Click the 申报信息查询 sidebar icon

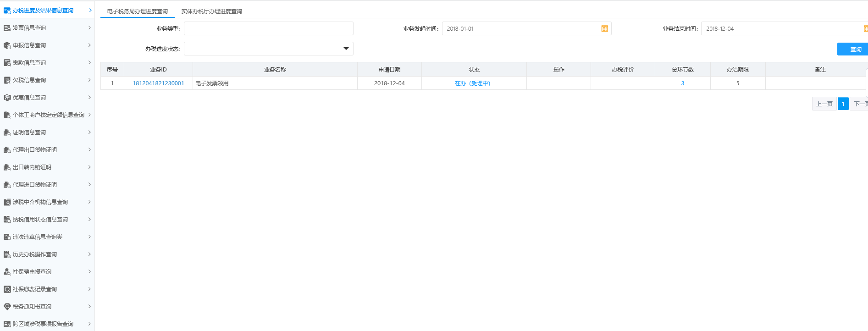pyautogui.click(x=7, y=45)
